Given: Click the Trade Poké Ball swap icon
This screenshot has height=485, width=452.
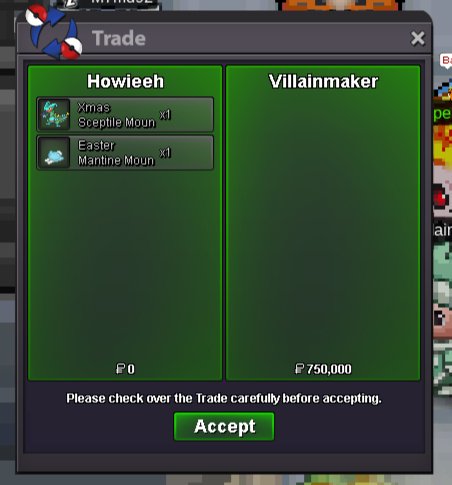Looking at the screenshot, I should (53, 32).
